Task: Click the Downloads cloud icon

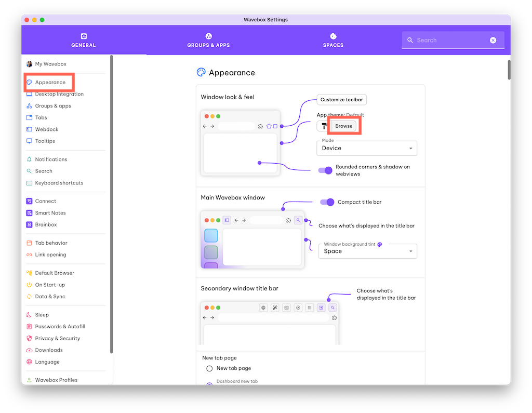Action: (x=29, y=350)
